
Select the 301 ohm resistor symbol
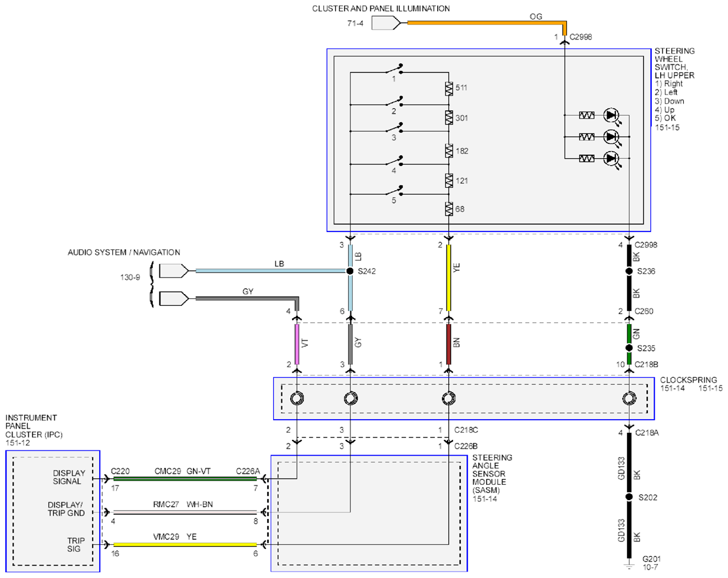point(449,118)
